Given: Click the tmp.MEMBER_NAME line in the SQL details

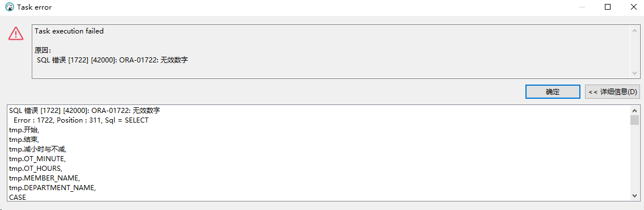Looking at the screenshot, I should (44, 178).
